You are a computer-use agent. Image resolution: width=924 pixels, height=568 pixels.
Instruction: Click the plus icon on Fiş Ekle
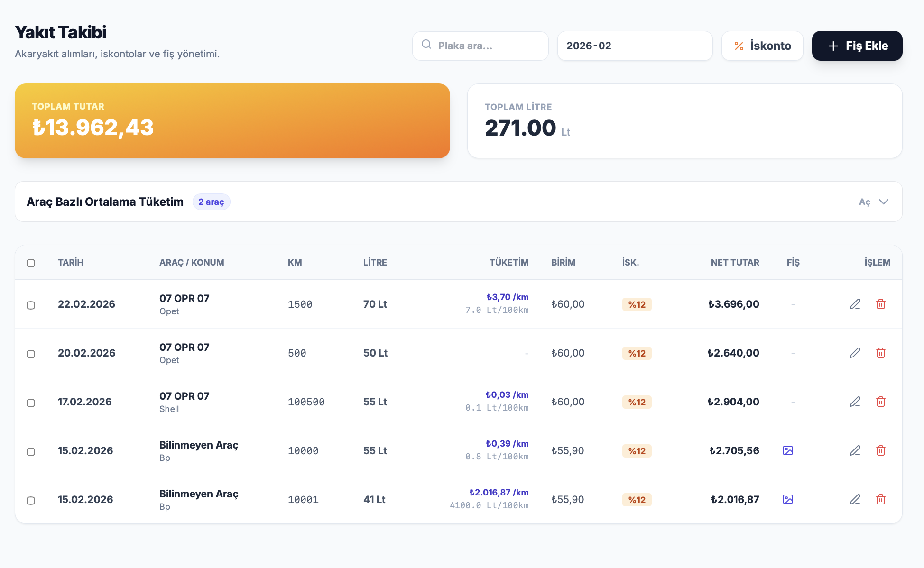(x=833, y=46)
